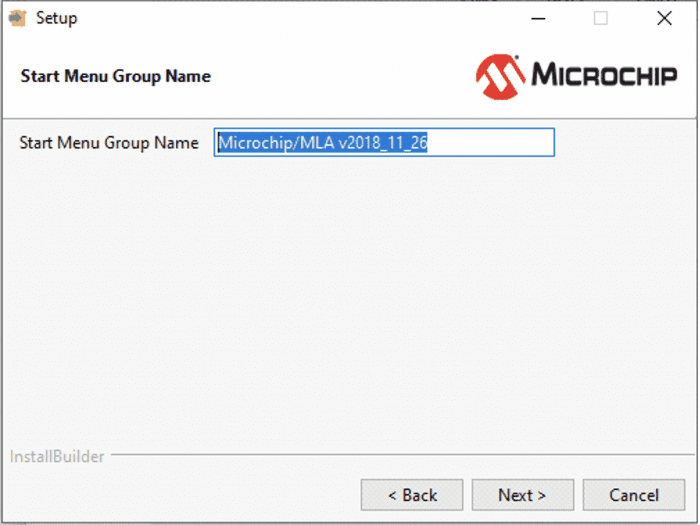Go back with the < Back button
This screenshot has width=700, height=525.
click(412, 495)
